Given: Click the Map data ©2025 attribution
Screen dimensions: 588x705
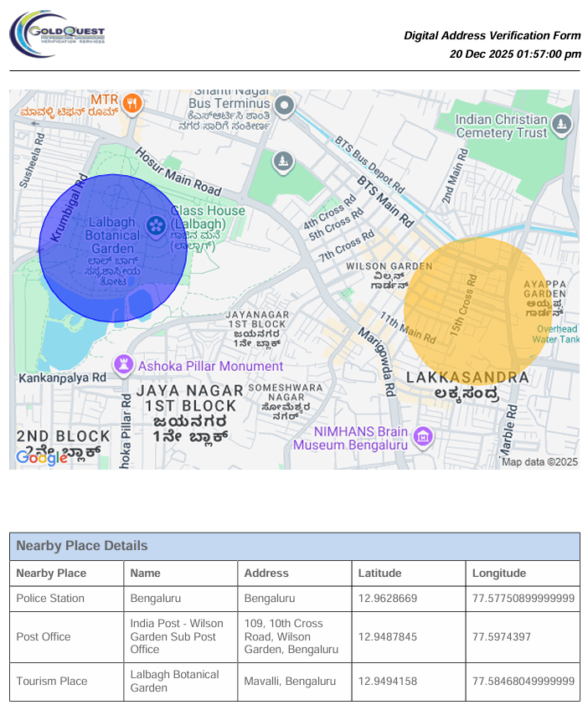Looking at the screenshot, I should point(539,462).
